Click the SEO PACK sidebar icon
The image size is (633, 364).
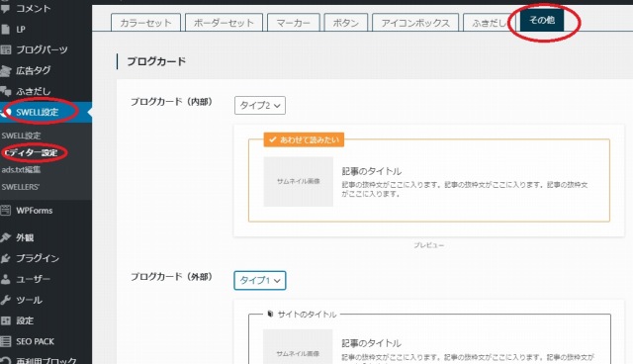(5, 341)
